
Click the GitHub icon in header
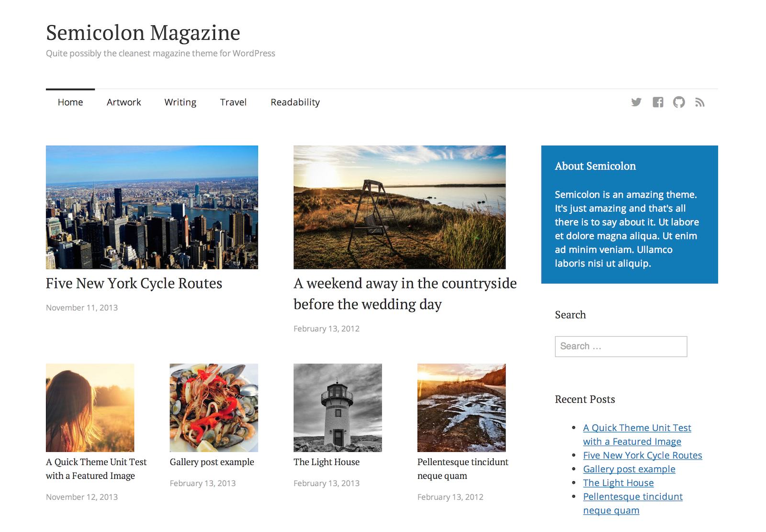point(679,102)
